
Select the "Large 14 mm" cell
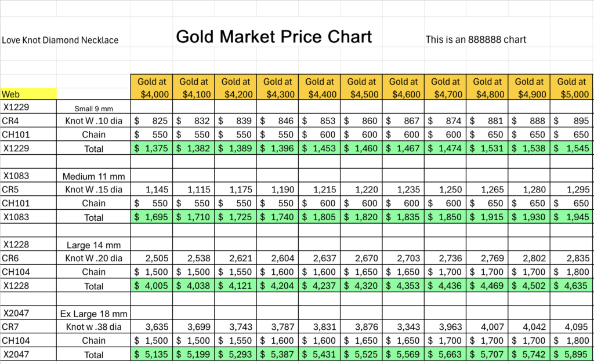tap(93, 245)
